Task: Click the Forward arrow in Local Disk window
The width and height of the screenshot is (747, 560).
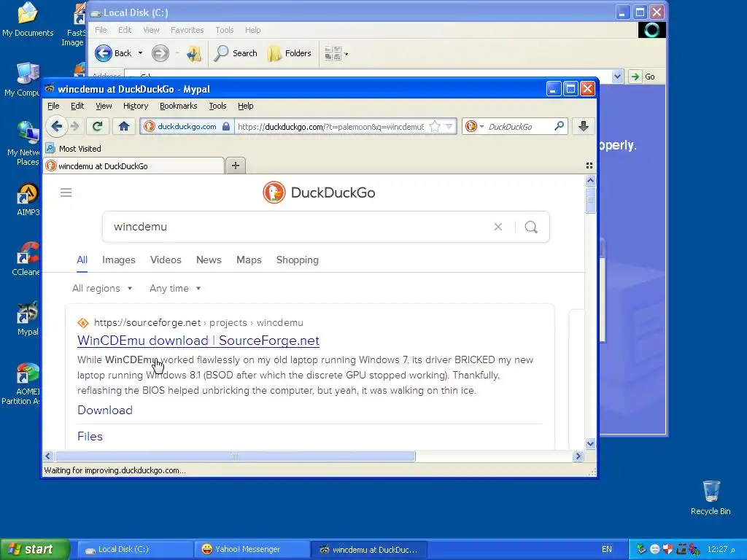Action: click(x=160, y=53)
